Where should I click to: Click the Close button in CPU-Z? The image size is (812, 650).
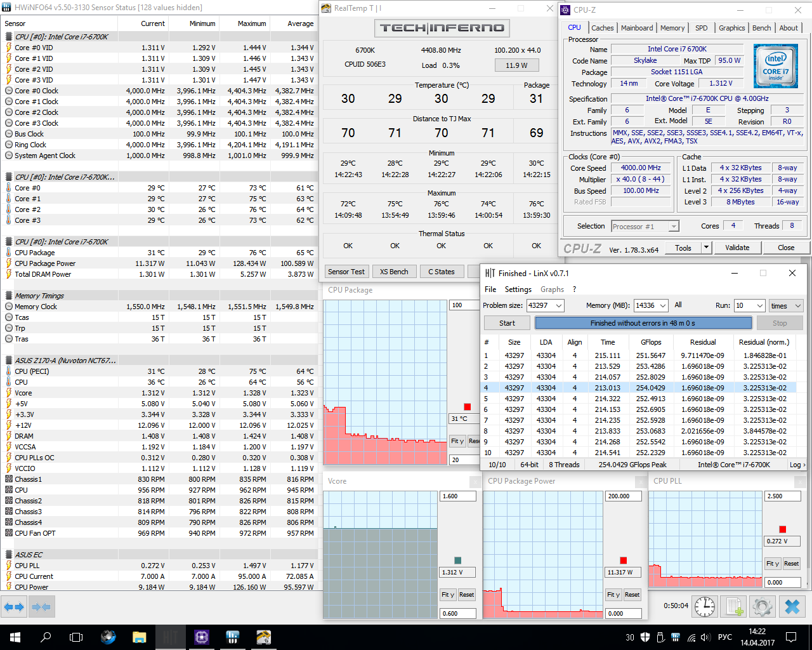786,248
